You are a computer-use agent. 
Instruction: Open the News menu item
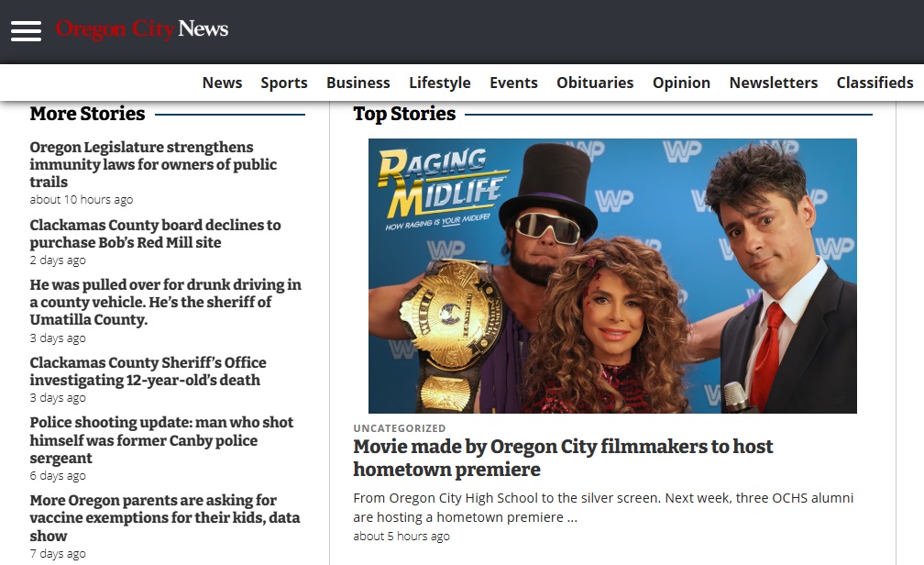[x=222, y=83]
